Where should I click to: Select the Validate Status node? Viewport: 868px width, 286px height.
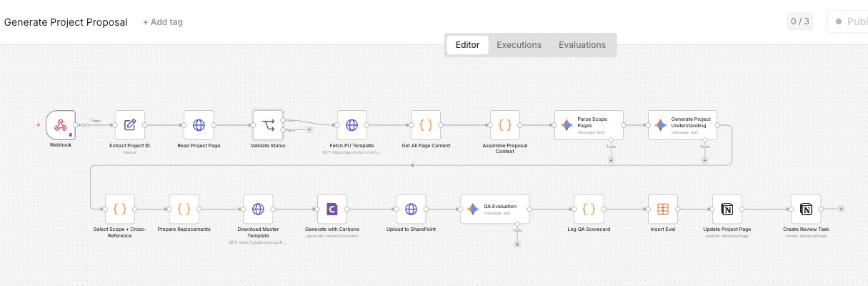point(268,125)
